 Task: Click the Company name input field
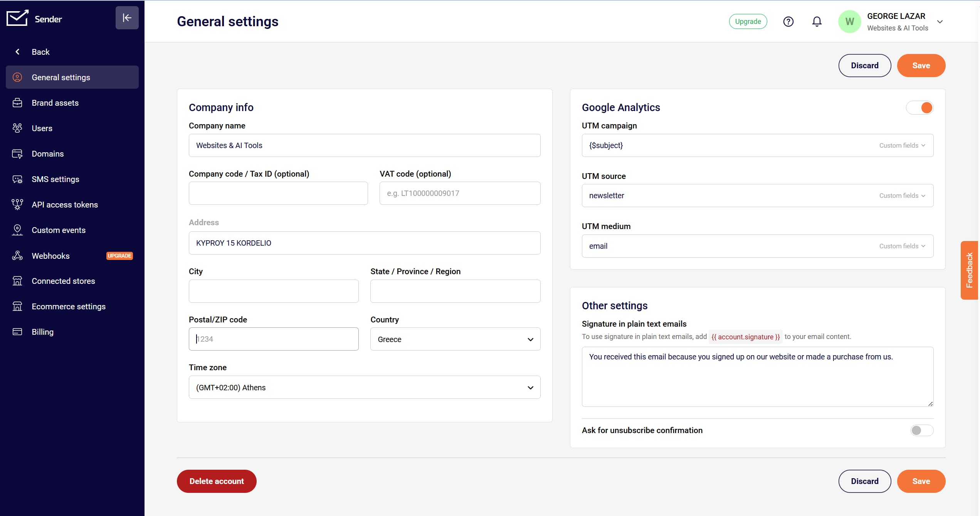[365, 145]
